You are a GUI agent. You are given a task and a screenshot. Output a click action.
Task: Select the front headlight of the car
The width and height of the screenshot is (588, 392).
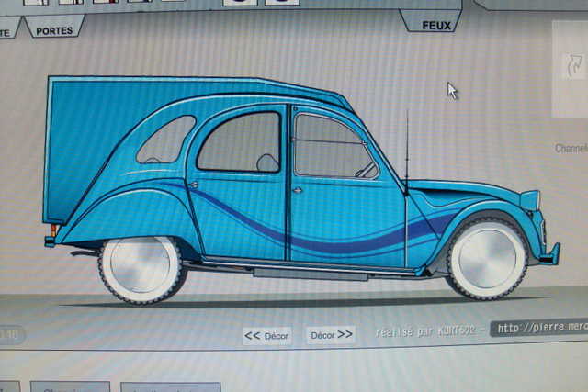pos(529,200)
